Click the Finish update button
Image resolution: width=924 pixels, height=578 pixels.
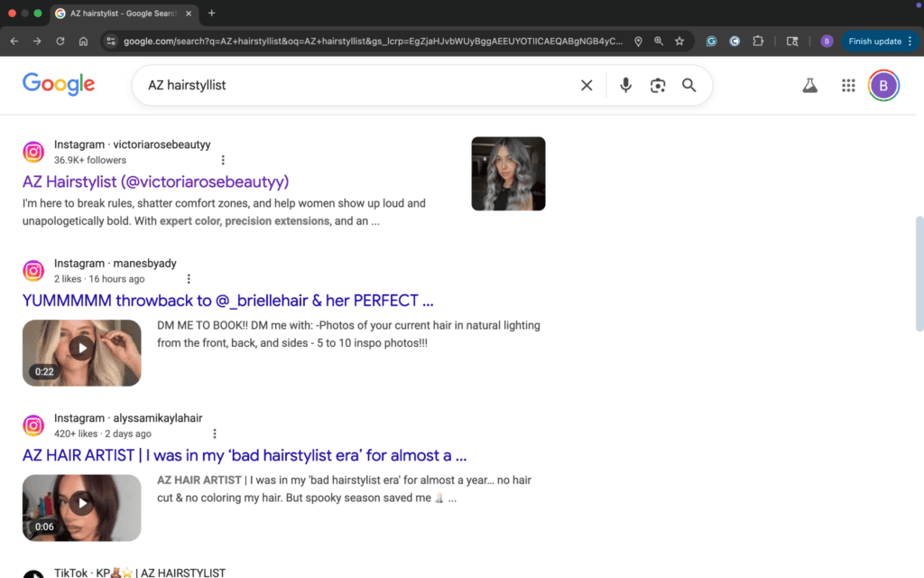(x=873, y=41)
